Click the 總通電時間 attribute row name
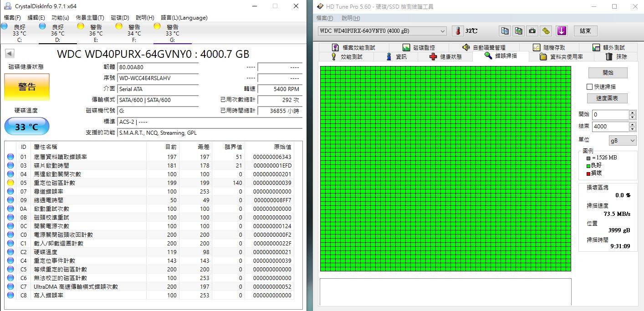 coord(49,200)
